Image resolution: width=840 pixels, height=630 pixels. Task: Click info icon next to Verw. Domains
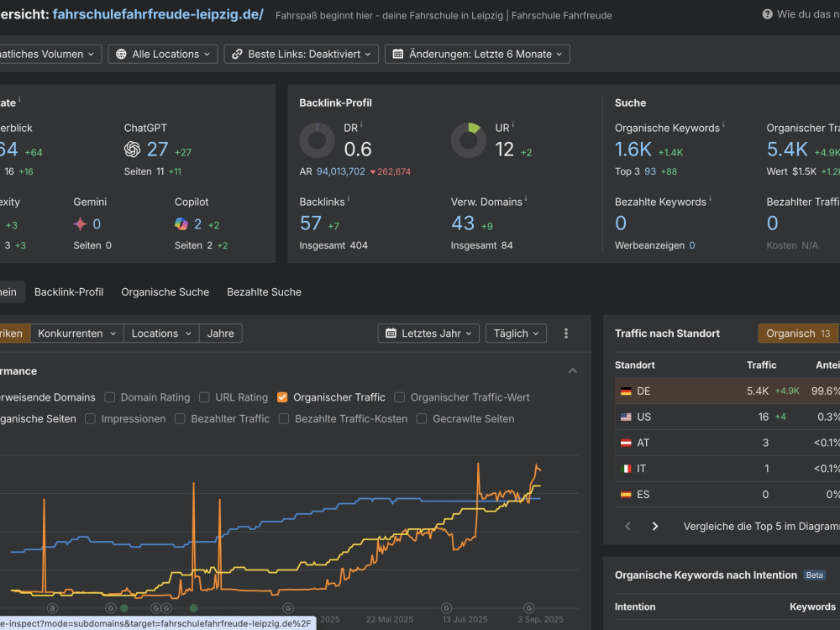tap(526, 199)
